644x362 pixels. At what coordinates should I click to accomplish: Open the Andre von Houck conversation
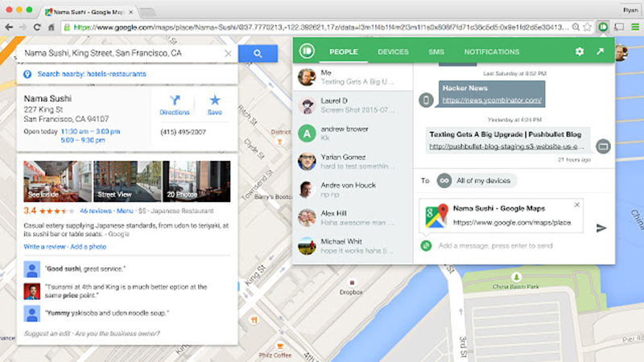coord(353,190)
